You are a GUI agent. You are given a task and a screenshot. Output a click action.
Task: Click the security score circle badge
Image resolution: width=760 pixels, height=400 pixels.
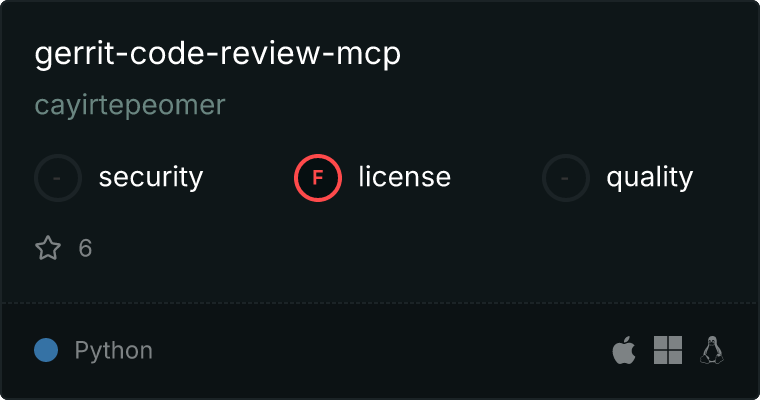pyautogui.click(x=58, y=178)
